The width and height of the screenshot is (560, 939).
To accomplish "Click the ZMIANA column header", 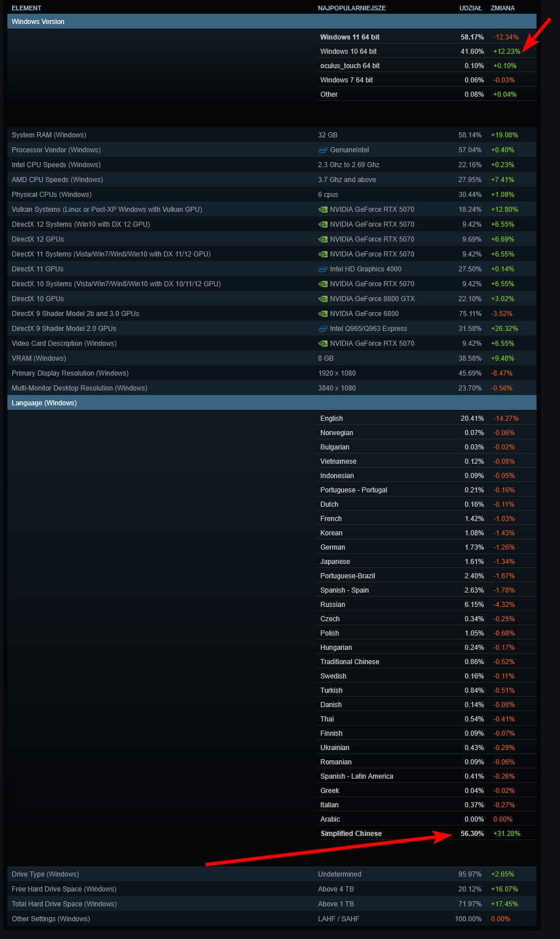I will pos(503,8).
